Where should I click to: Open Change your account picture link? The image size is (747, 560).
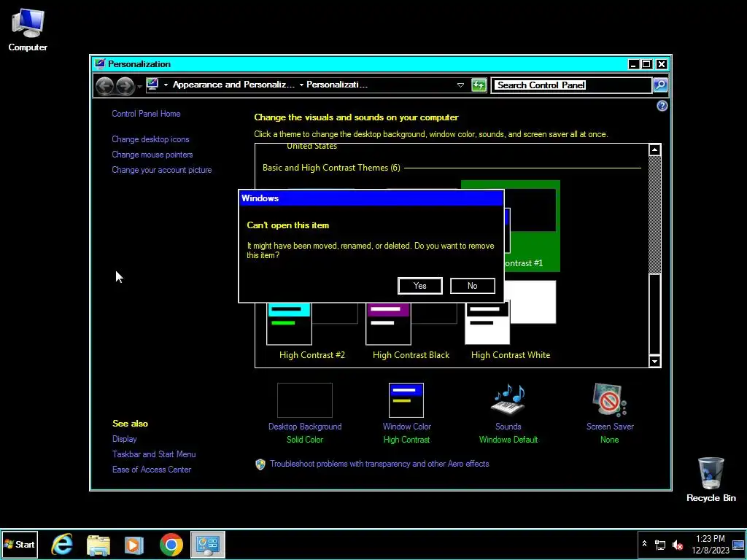pos(162,170)
